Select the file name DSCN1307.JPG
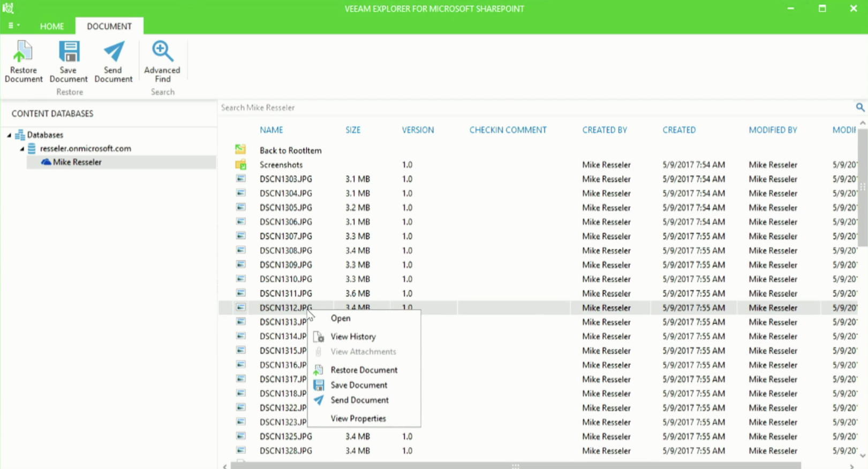 tap(286, 236)
